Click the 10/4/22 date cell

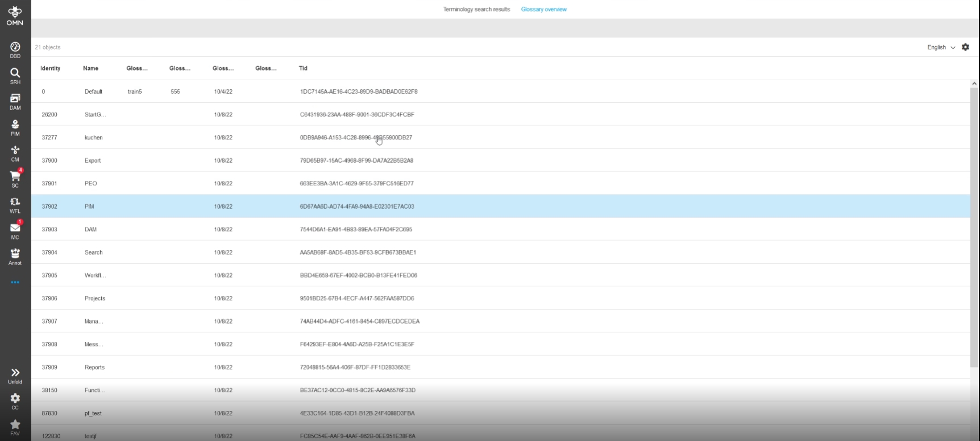point(223,92)
